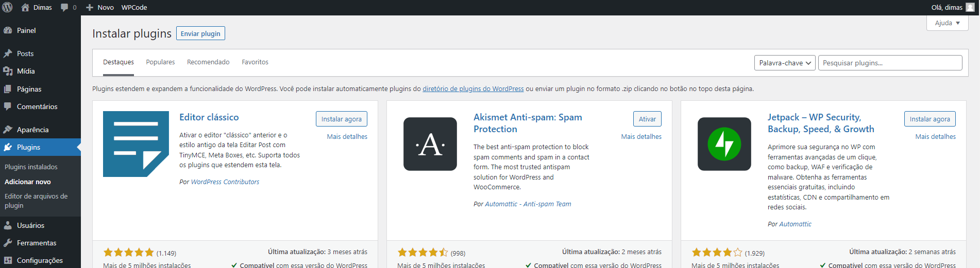Open Mais detalhes for Akismet
This screenshot has width=980, height=268.
point(641,137)
